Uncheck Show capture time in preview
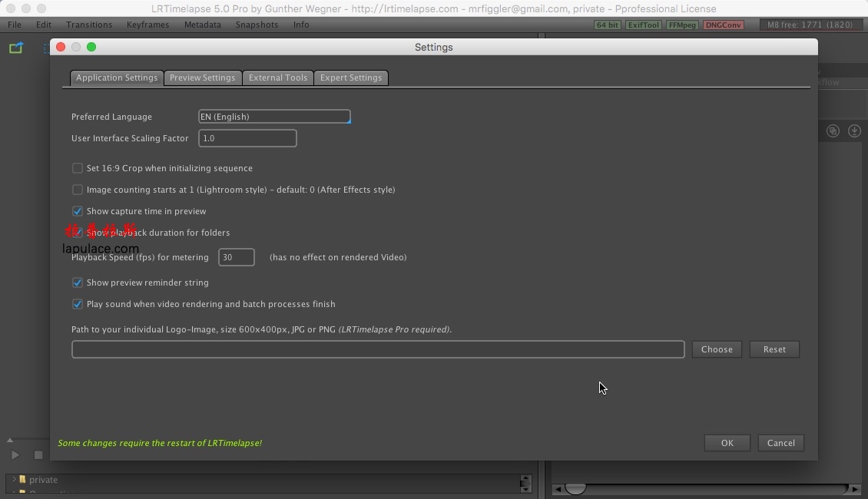The height and width of the screenshot is (499, 868). click(x=78, y=211)
